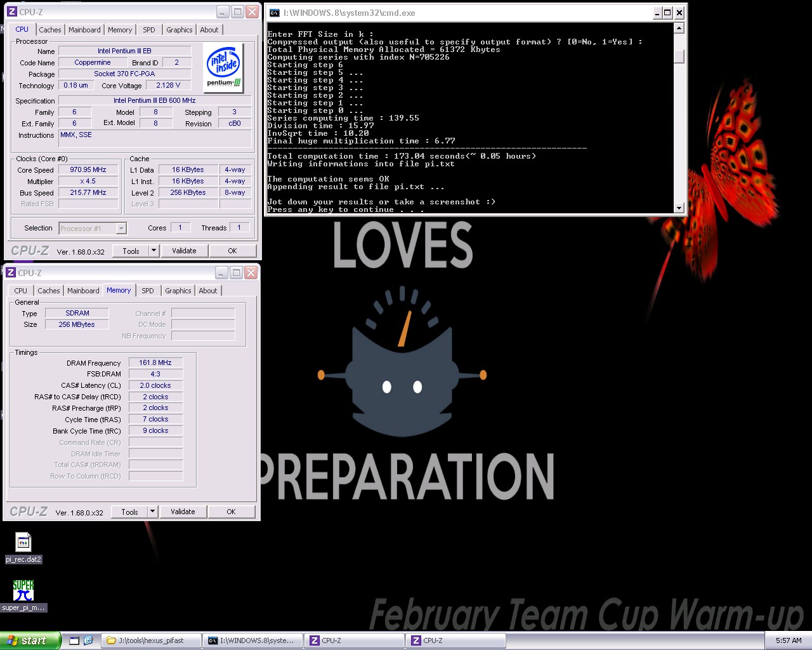This screenshot has width=812, height=650.
Task: Expand Tools dropdown arrow in top CPU-Z window
Action: (x=154, y=251)
